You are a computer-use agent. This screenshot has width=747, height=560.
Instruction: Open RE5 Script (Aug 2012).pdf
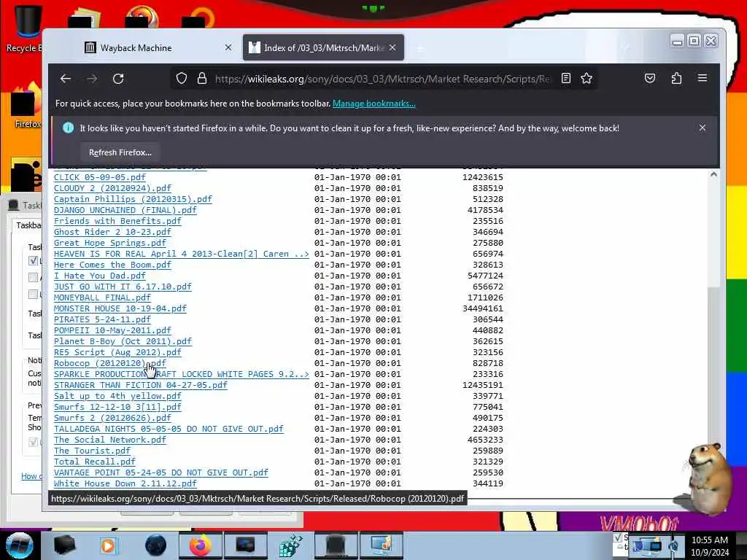[117, 352]
